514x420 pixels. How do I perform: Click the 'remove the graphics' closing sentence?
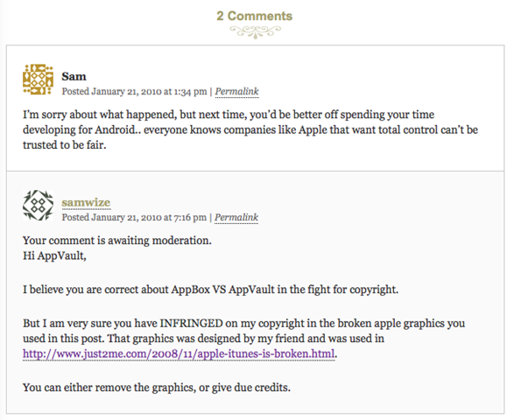pyautogui.click(x=157, y=388)
